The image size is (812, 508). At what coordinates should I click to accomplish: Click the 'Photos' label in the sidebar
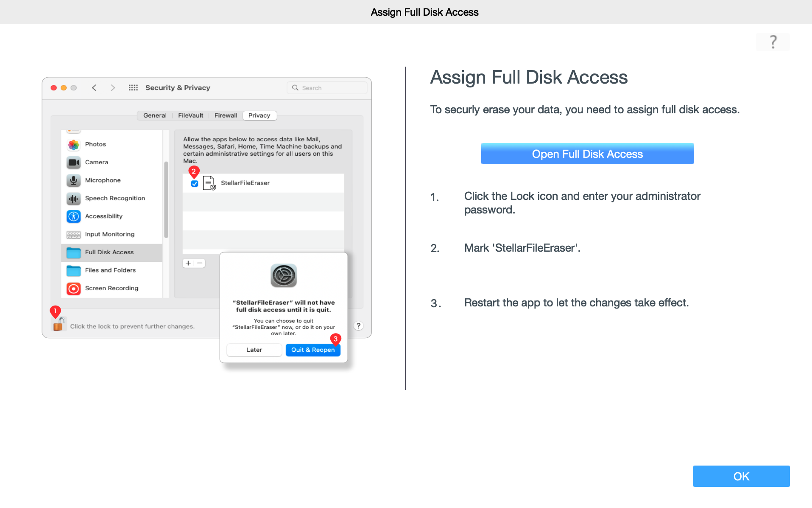coord(95,144)
